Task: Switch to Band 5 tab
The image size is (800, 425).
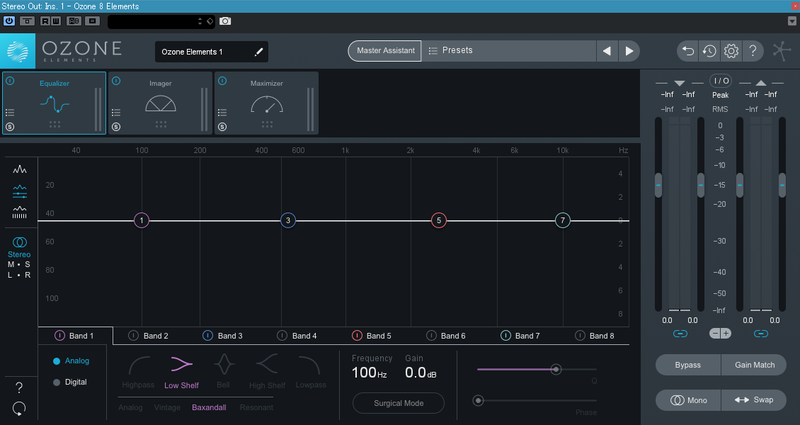Action: (372, 336)
